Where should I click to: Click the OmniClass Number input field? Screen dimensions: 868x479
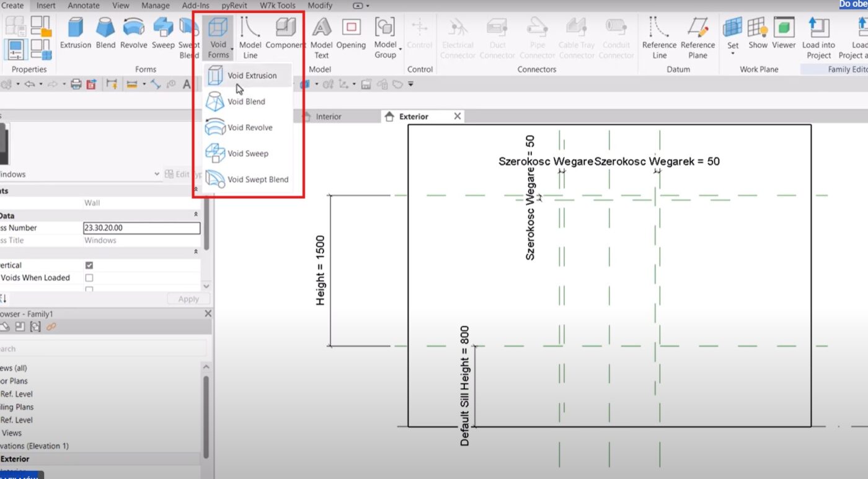click(x=141, y=228)
